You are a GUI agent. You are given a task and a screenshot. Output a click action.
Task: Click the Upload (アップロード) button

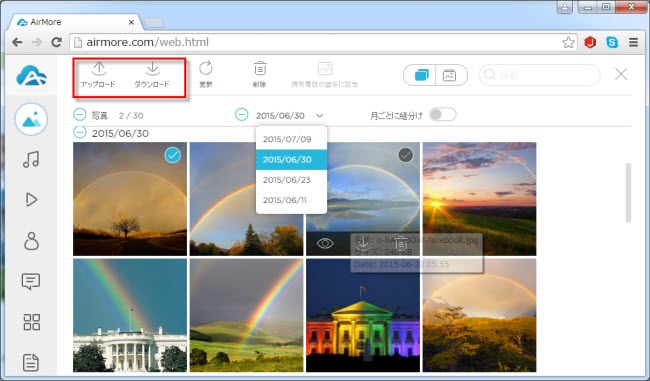(98, 75)
